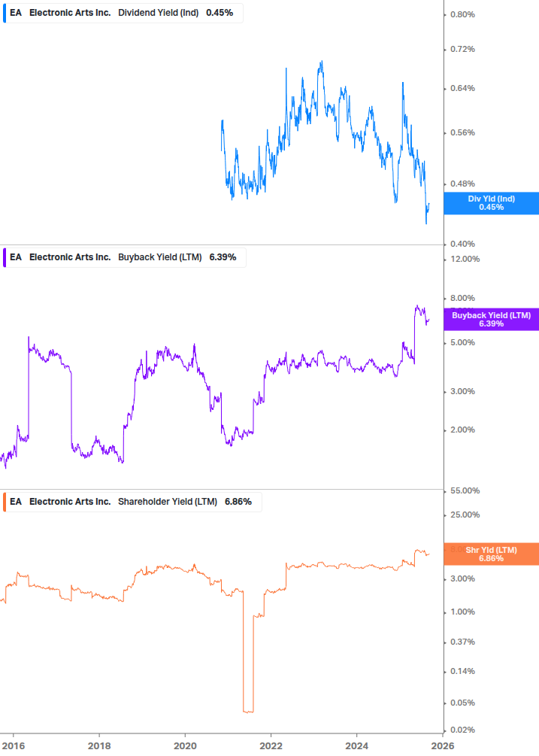Click the 5.00% buyback axis value

(462, 342)
